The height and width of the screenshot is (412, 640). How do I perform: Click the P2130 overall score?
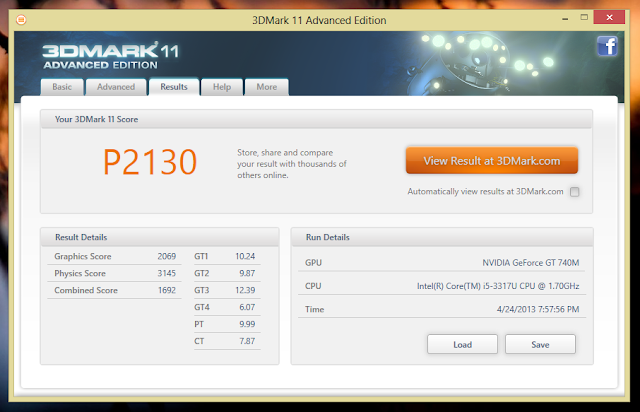(150, 162)
